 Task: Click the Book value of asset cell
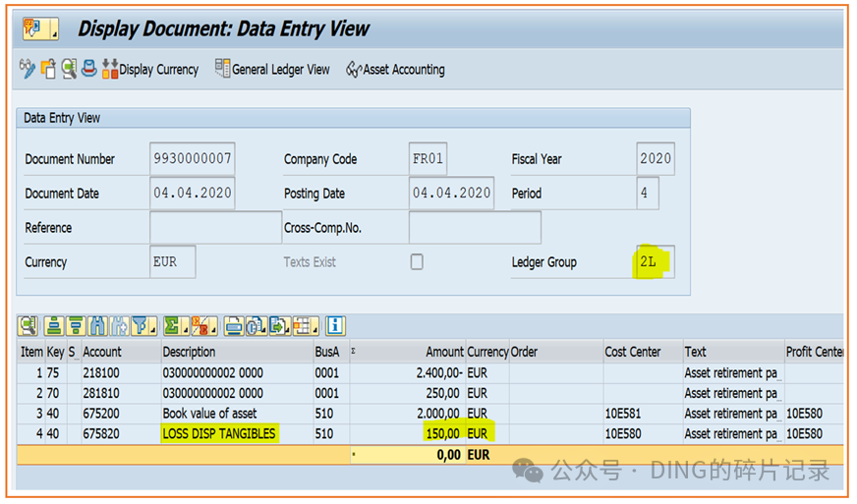[x=237, y=414]
